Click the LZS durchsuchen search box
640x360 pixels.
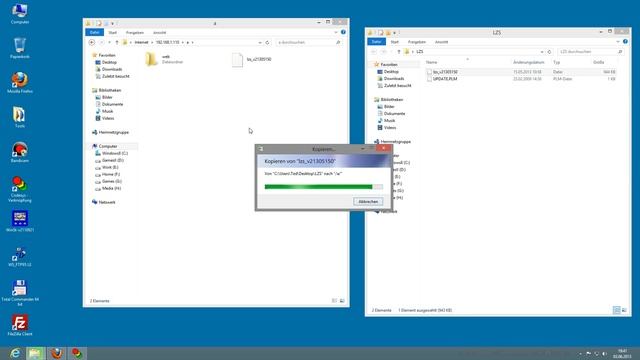click(x=591, y=52)
